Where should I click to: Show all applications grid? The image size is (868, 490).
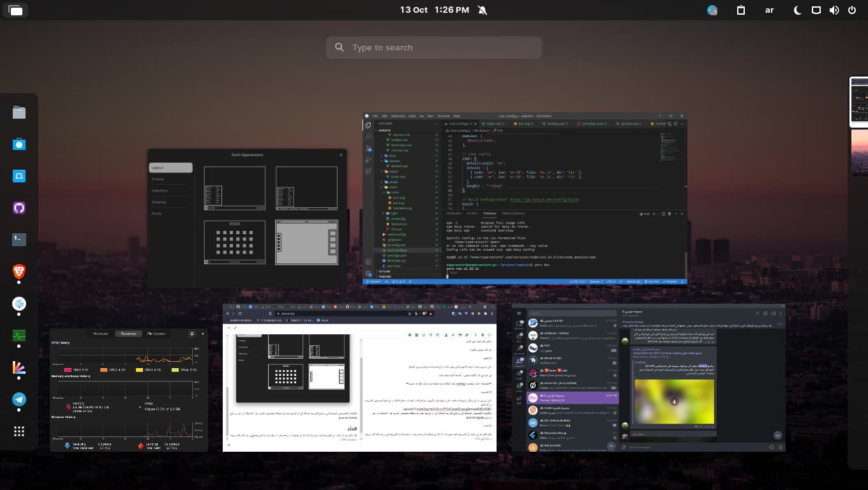19,431
